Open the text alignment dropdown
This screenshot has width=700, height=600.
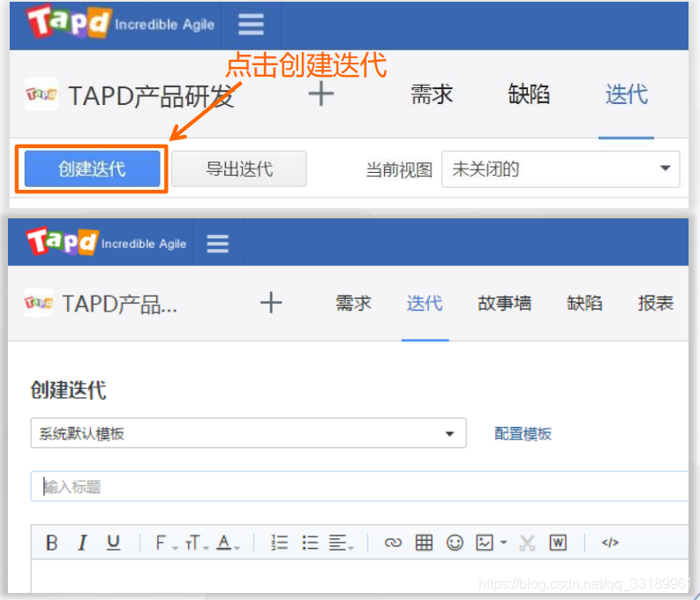point(342,543)
